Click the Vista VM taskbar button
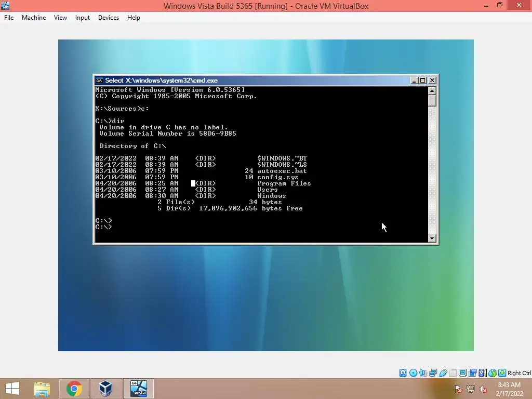532x399 pixels. (139, 389)
